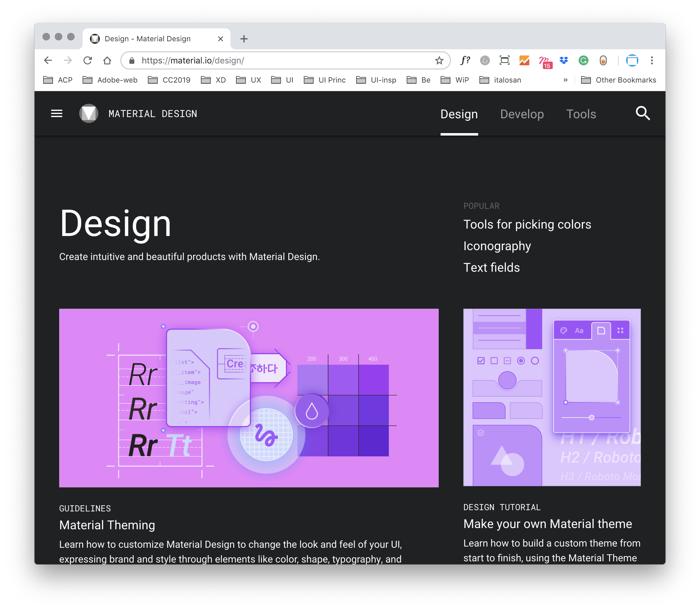Open the UI Princ bookmarks folder
The height and width of the screenshot is (610, 700).
click(x=324, y=80)
